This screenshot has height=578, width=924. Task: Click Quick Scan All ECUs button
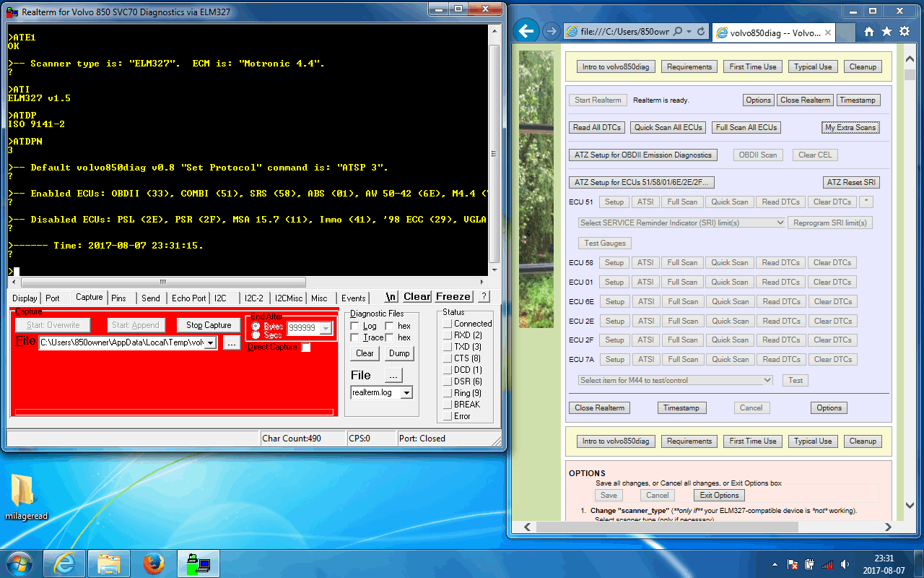coord(668,127)
